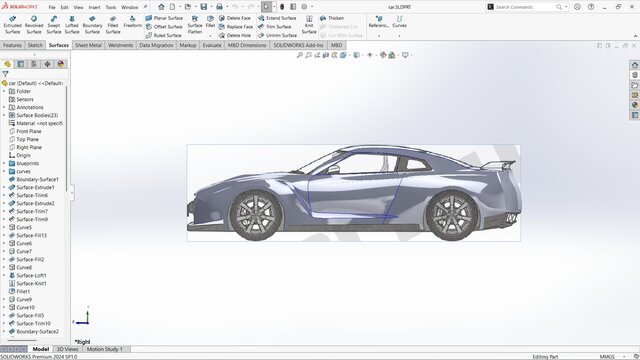Screen dimensions: 640x360
Task: Click the Offset Surface command
Action: click(x=164, y=27)
